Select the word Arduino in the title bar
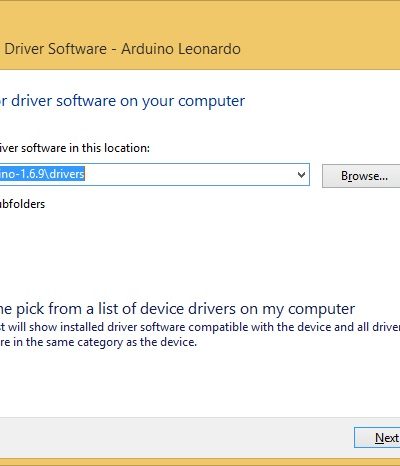The width and height of the screenshot is (400, 466). pos(148,49)
